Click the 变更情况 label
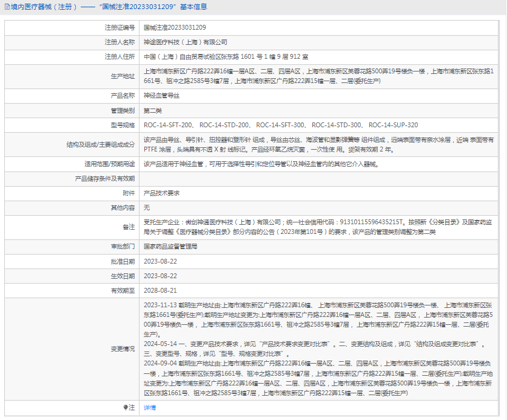 coord(123,349)
